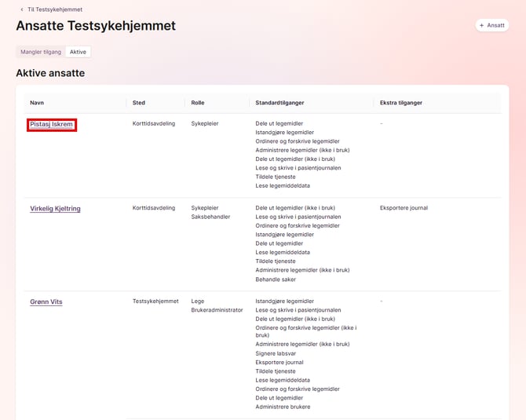
Task: Open Virkelig Kjeltring's profile link
Action: [x=55, y=209]
